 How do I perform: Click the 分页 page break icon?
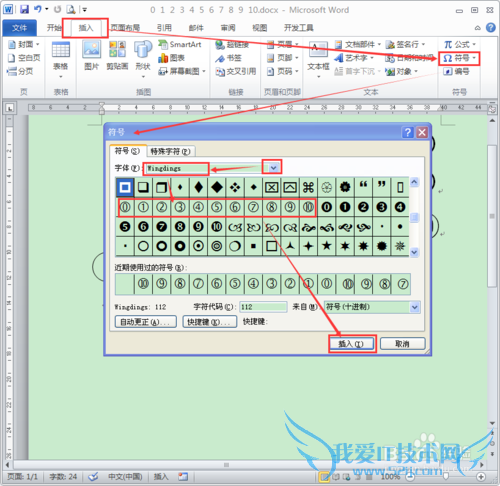20,71
